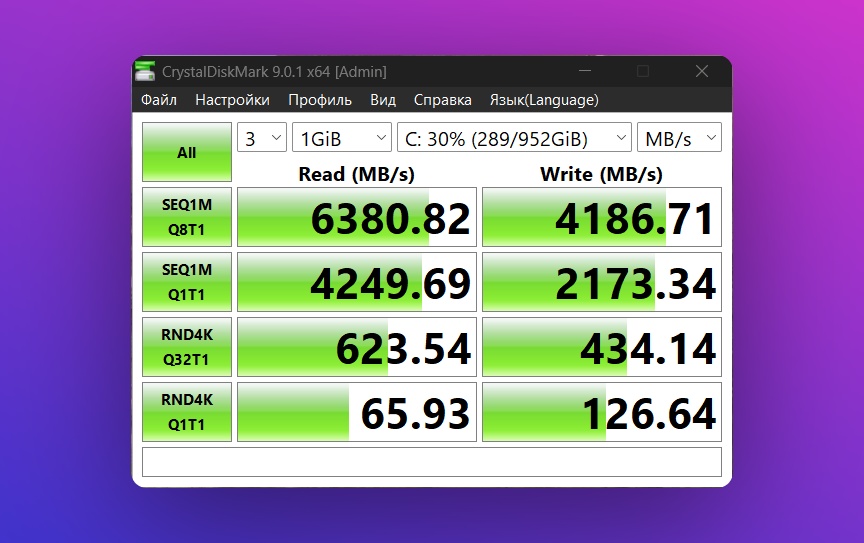Click the 623.54 read result

(357, 347)
